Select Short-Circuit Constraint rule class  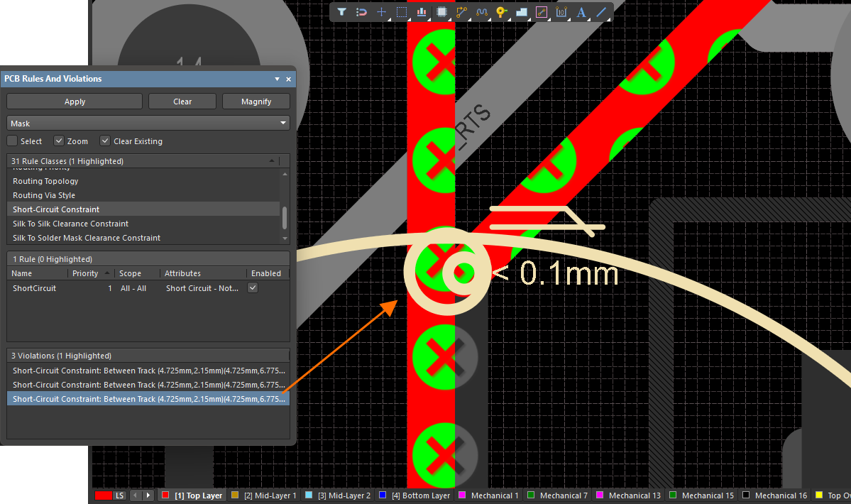click(144, 209)
